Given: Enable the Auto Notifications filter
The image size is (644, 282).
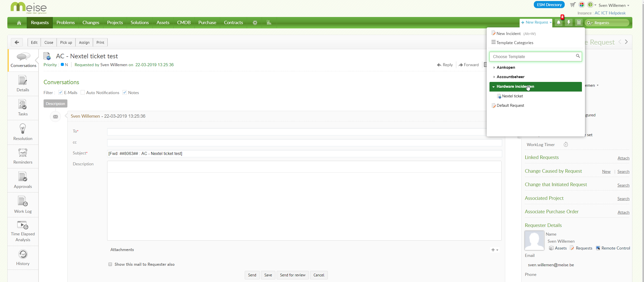Looking at the screenshot, I should 83,93.
